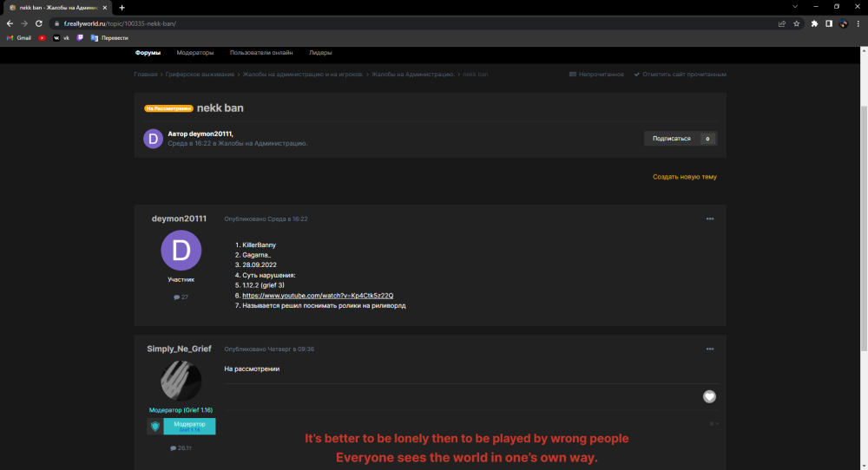
Task: Select the reply text "На рассмотрении"
Action: [x=252, y=369]
